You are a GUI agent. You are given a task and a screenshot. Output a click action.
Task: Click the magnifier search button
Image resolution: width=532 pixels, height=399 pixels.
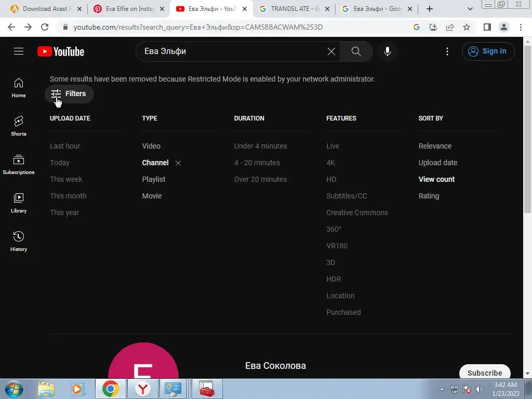click(356, 51)
